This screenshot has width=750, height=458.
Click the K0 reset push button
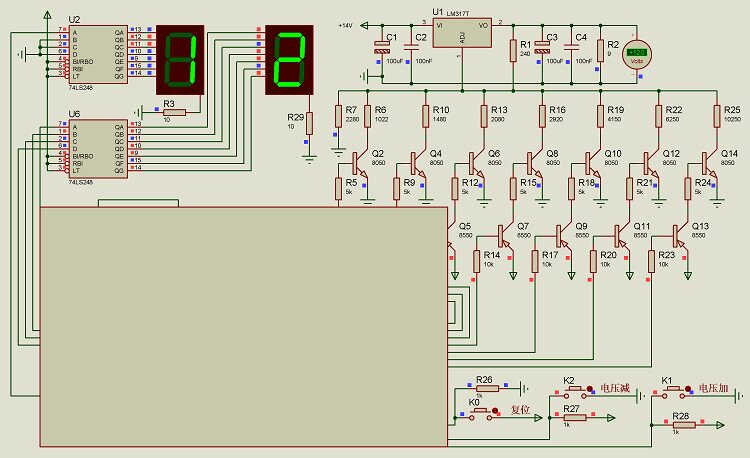484,414
